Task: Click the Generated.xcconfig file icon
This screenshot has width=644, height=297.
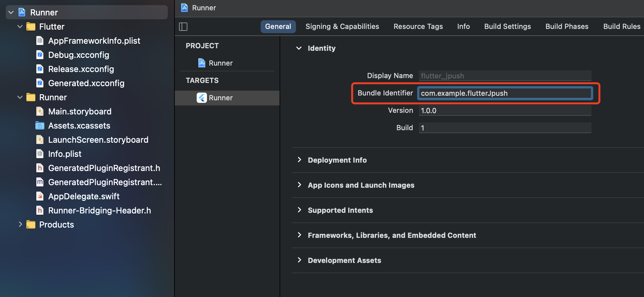Action: [40, 83]
